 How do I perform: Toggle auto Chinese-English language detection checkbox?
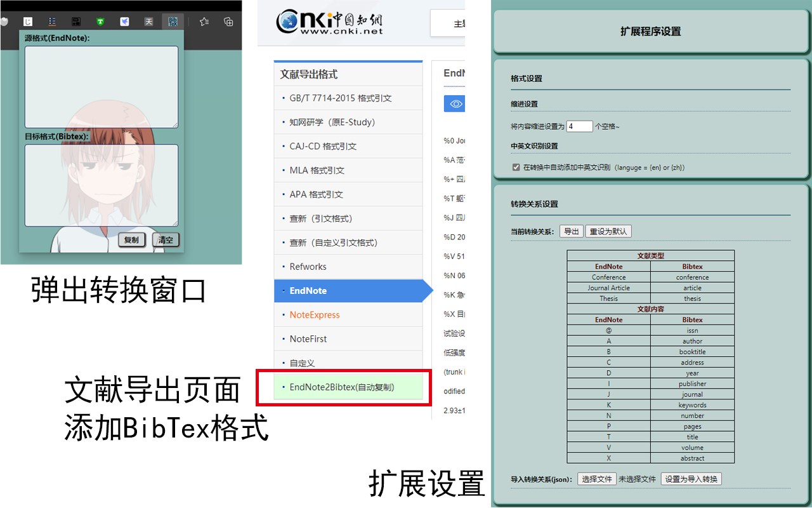(516, 168)
